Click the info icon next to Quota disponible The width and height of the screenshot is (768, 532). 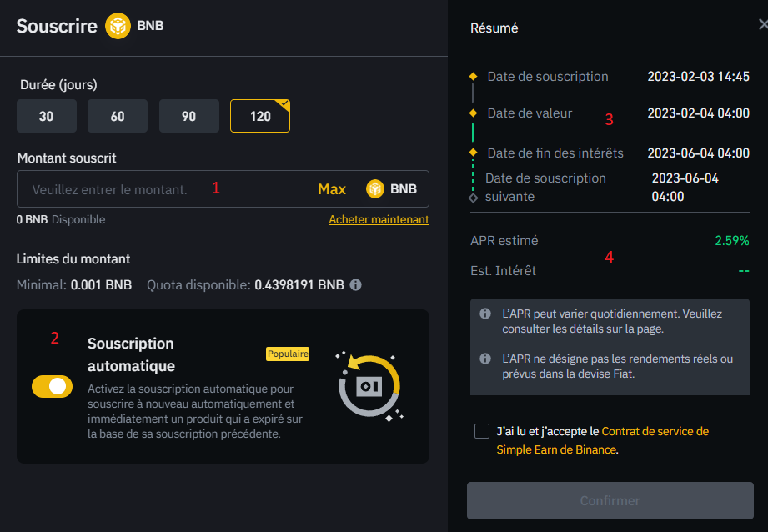(355, 285)
